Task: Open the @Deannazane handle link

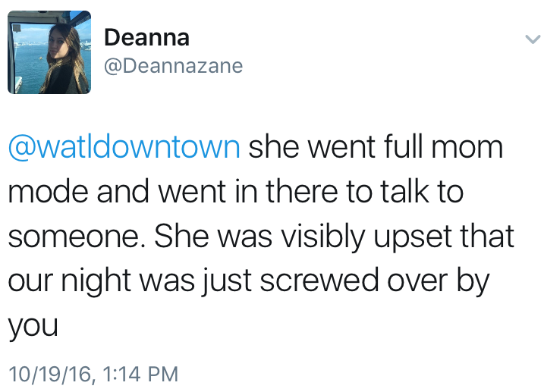Action: click(173, 66)
